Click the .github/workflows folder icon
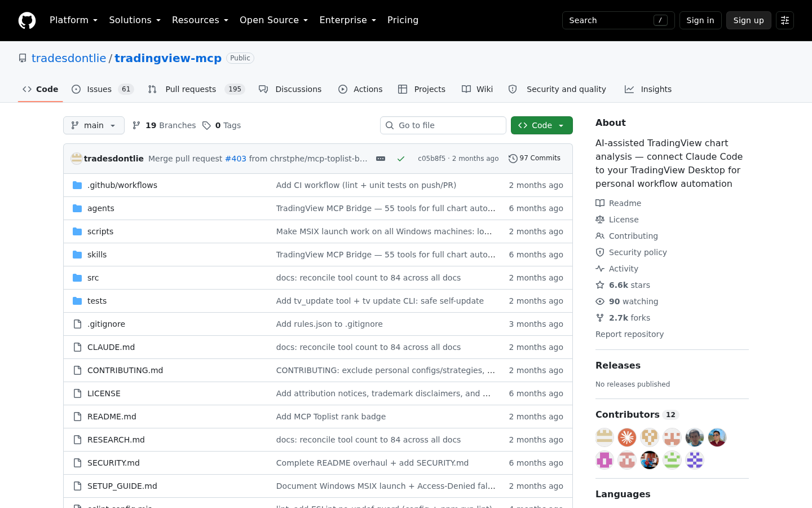812x508 pixels. coord(77,185)
